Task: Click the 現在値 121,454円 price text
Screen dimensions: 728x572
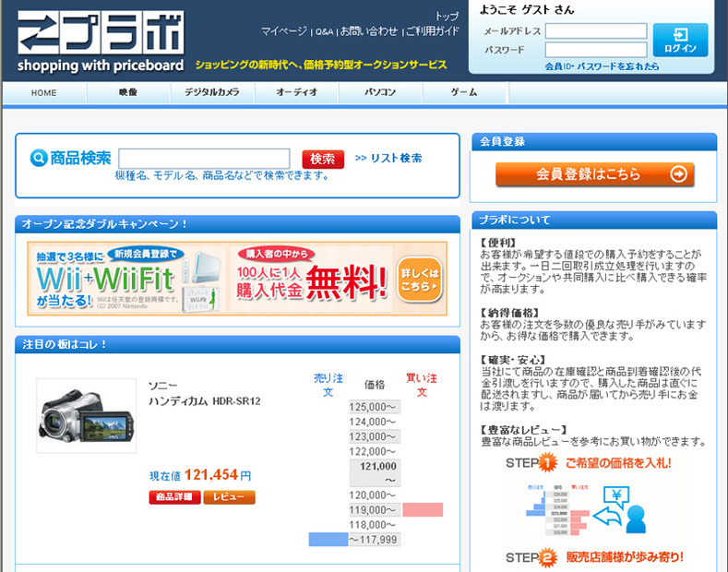Action: tap(200, 475)
